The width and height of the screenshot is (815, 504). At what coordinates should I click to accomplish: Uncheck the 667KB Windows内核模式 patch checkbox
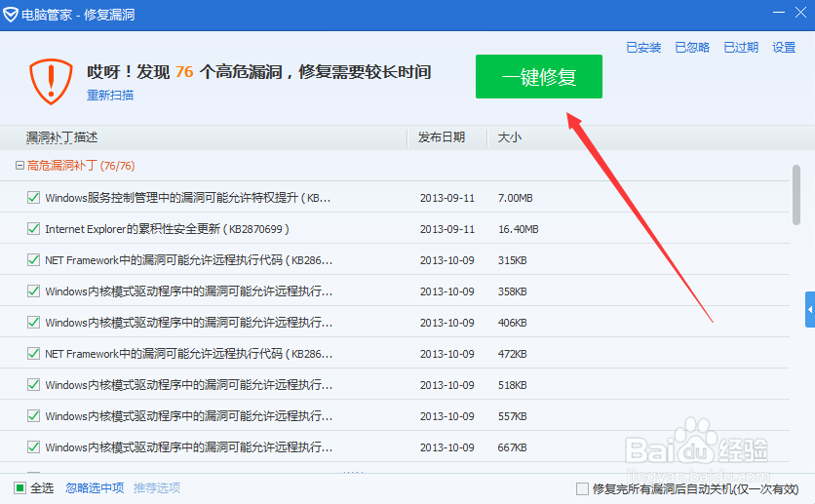33,446
